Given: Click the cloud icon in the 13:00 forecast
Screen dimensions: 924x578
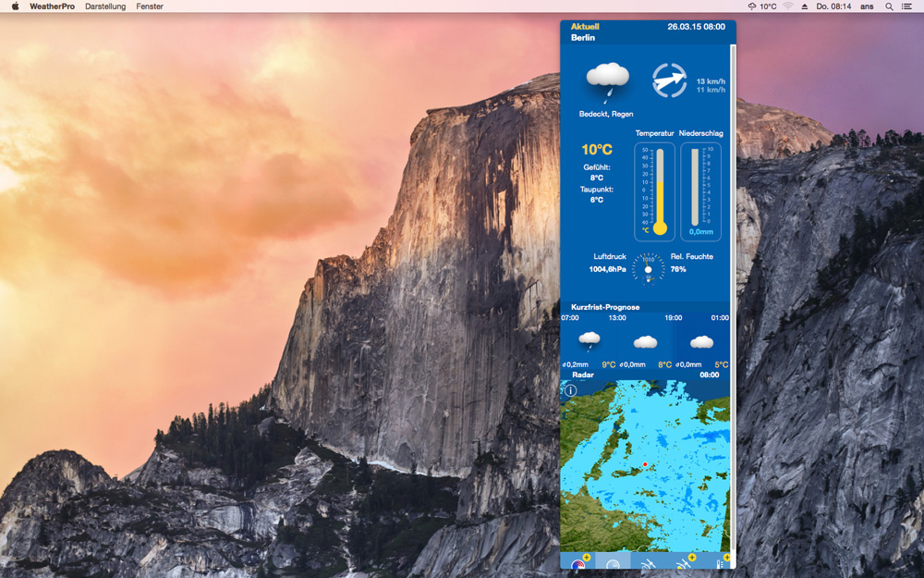Looking at the screenshot, I should (x=645, y=342).
